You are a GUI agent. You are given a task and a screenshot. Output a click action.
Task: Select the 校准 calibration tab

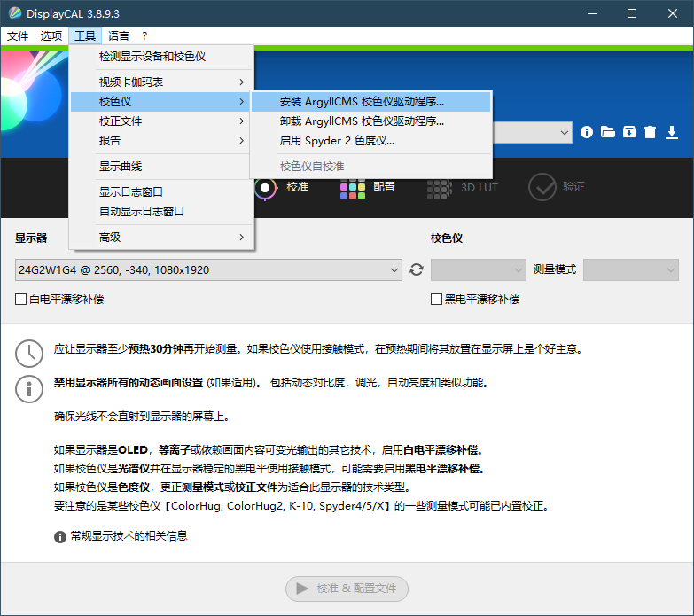(282, 188)
